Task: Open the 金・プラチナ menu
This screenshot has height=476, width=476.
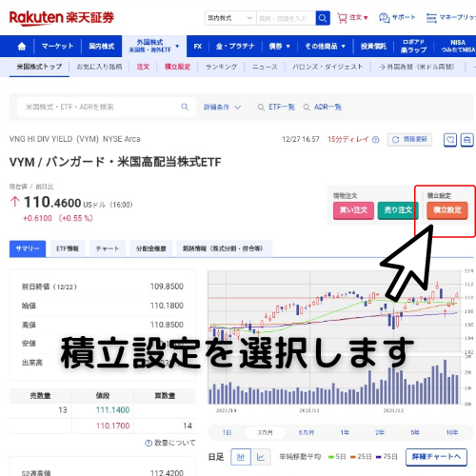Action: coord(235,47)
